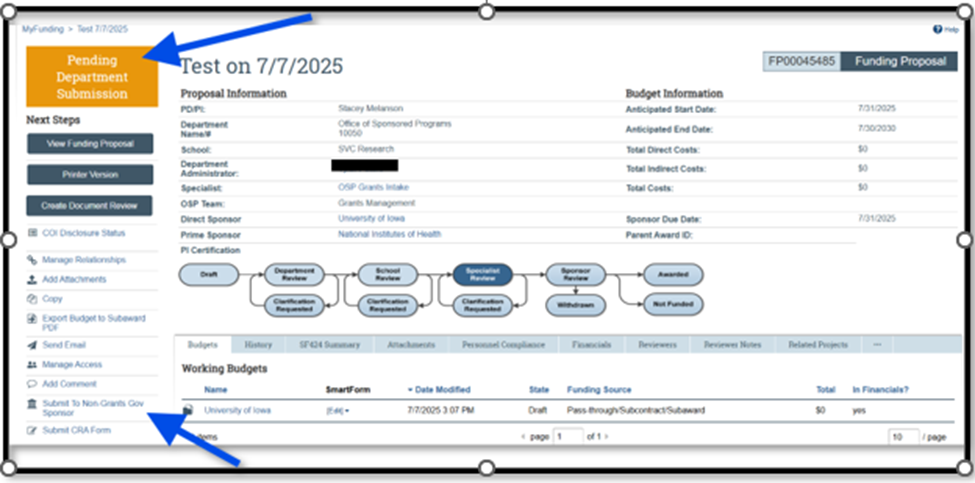
Task: Click the Submit To Non-Grants Gov Sponsor icon
Action: coord(33,403)
